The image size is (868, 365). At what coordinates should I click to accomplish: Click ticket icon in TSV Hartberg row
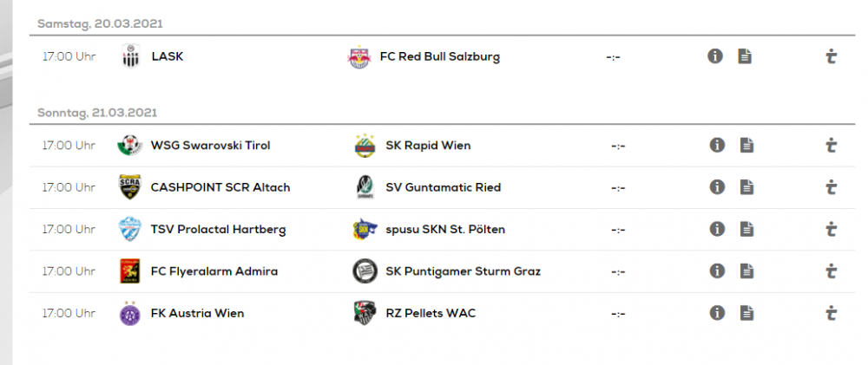831,230
